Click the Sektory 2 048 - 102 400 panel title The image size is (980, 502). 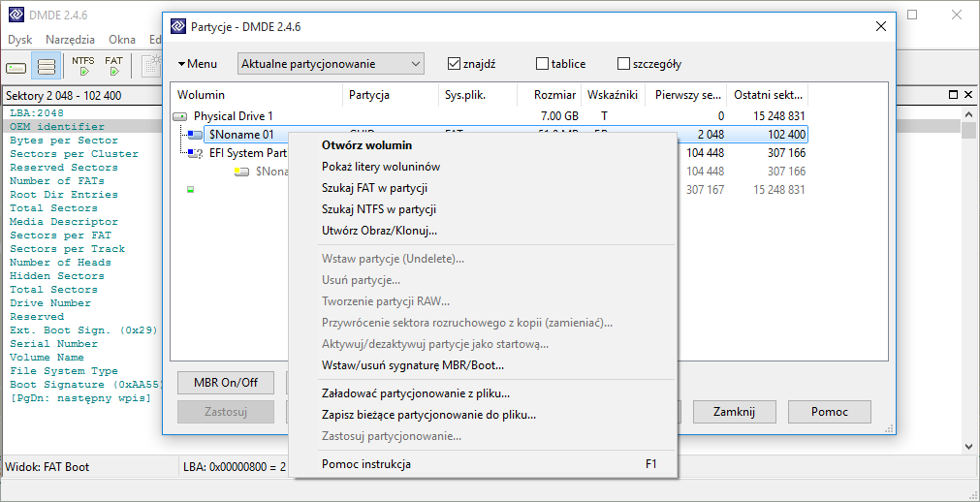[x=63, y=96]
